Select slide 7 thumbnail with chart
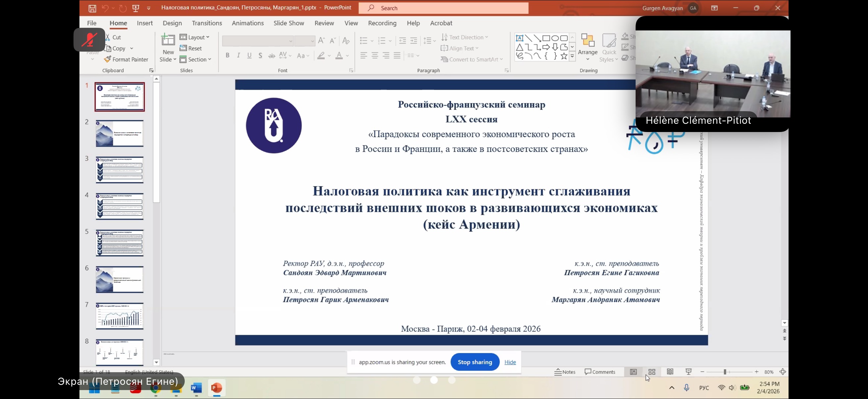Screen dimensions: 868x399 119,316
